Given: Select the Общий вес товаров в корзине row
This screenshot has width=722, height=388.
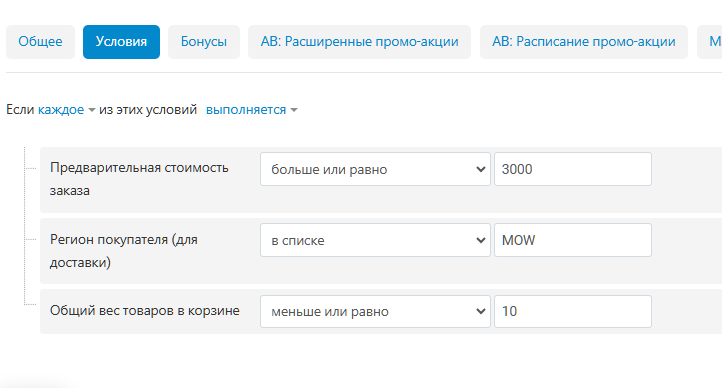Looking at the screenshot, I should click(x=381, y=312).
